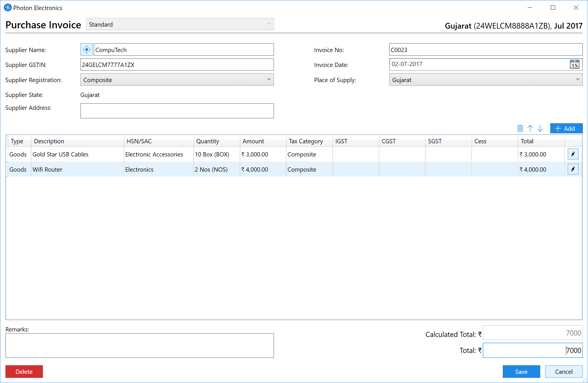Click the Supplier Address field
This screenshot has width=588, height=383.
pos(177,111)
